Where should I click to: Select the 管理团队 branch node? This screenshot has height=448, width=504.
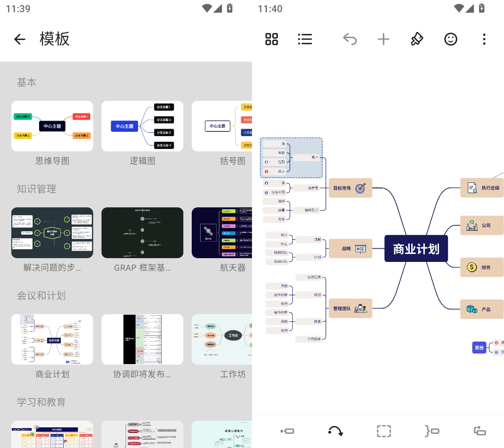tap(350, 309)
